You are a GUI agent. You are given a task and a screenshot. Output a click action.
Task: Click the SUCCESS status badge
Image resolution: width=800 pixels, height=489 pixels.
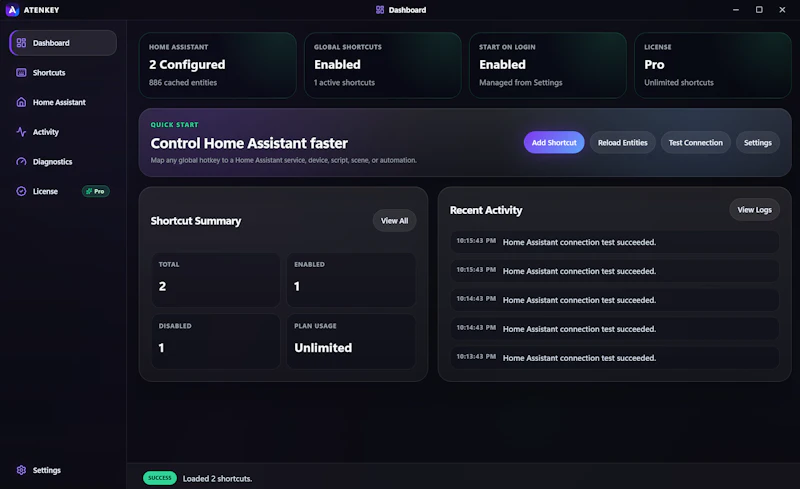[160, 478]
